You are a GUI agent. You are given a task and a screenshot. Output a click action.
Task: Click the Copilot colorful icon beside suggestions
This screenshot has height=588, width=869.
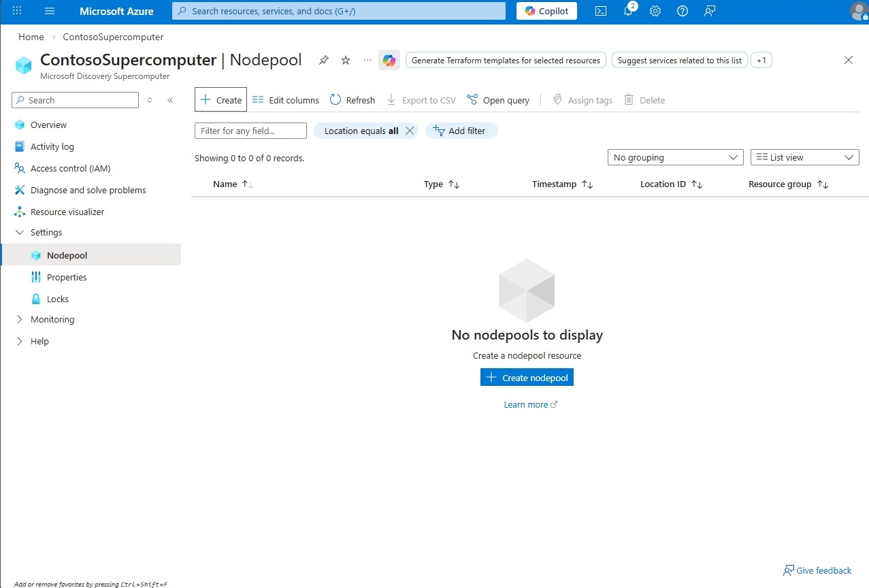pos(389,61)
